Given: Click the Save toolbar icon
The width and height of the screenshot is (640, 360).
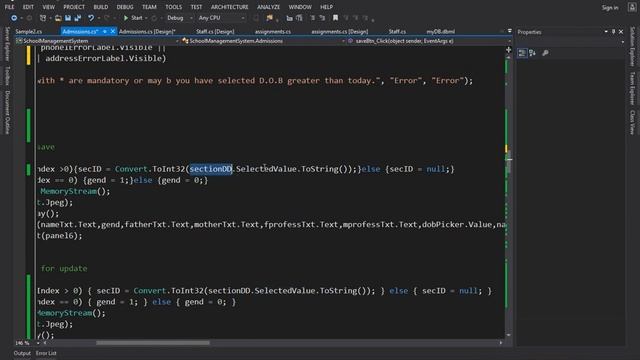Looking at the screenshot, I should [68, 18].
